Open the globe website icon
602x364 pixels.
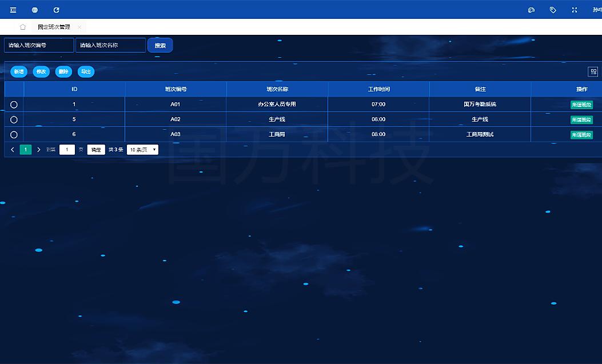pyautogui.click(x=34, y=10)
